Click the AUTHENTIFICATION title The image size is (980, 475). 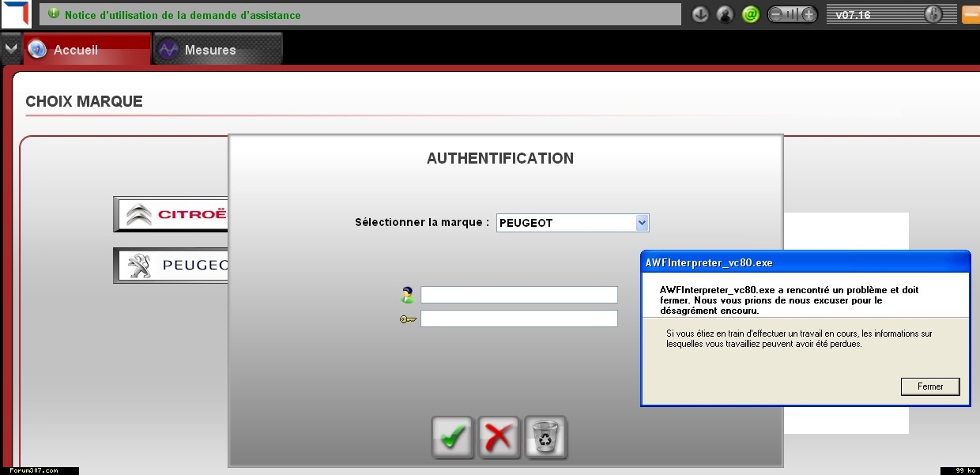click(x=500, y=158)
